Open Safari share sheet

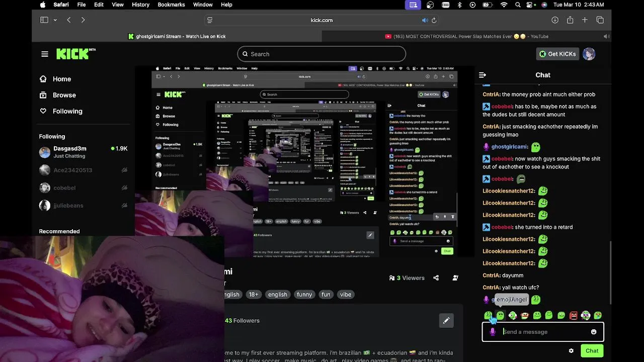(x=570, y=20)
